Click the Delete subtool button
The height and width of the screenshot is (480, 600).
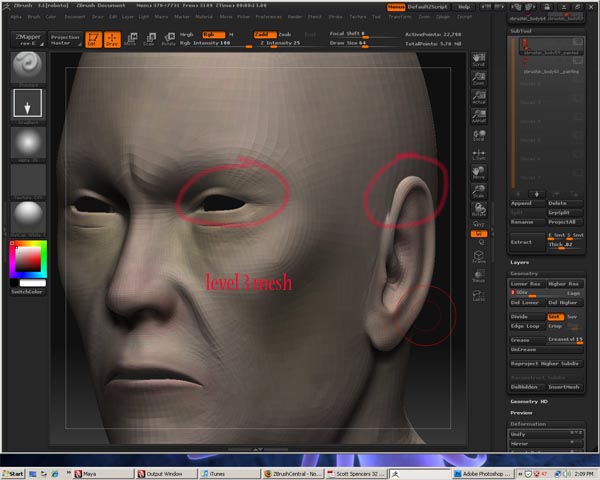[565, 203]
